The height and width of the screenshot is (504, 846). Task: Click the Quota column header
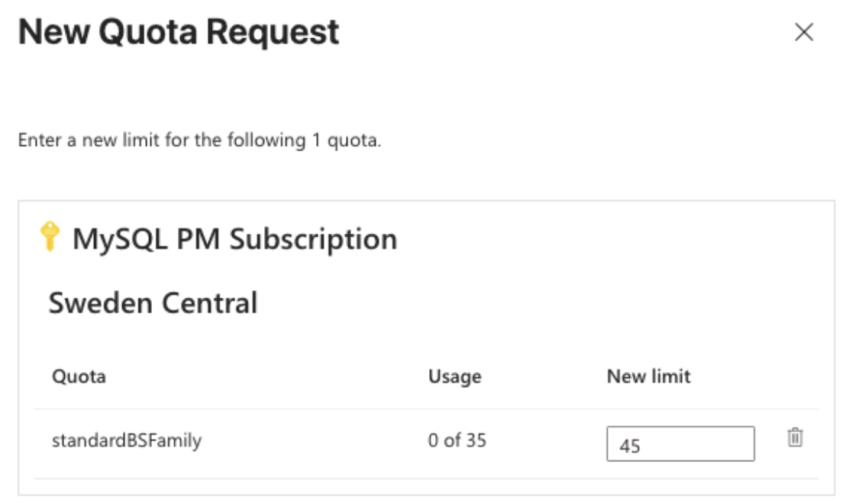point(79,376)
